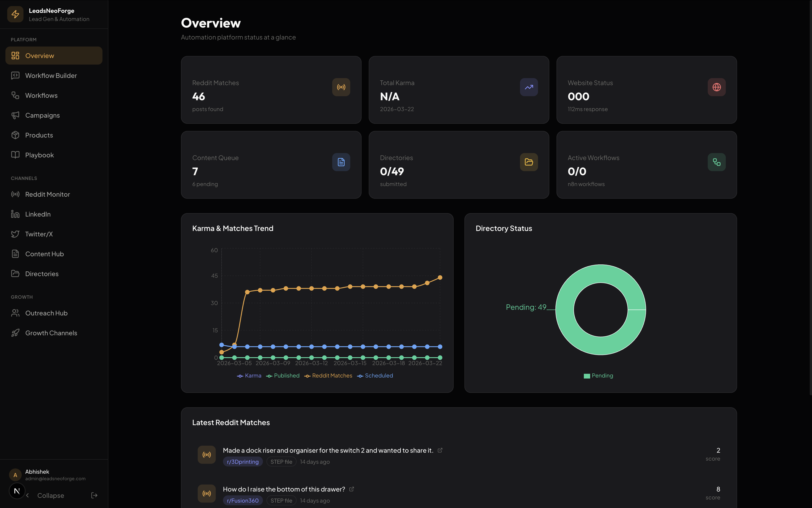Click the Reddit Matches broadcast icon
812x508 pixels.
(341, 87)
